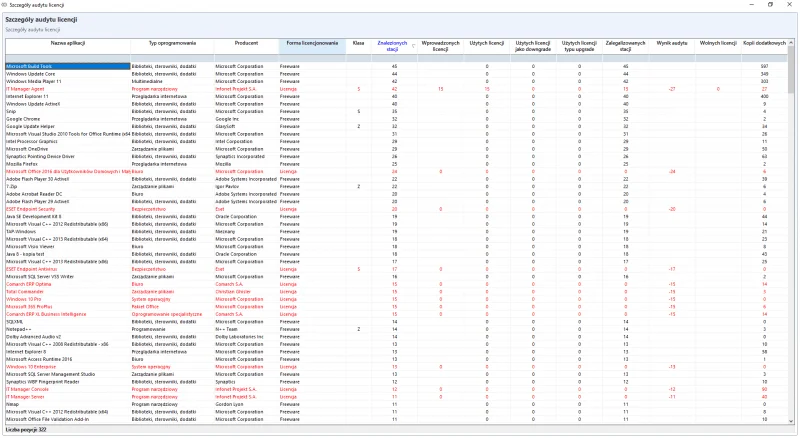Select the Intel Processor Graphics row

396,141
